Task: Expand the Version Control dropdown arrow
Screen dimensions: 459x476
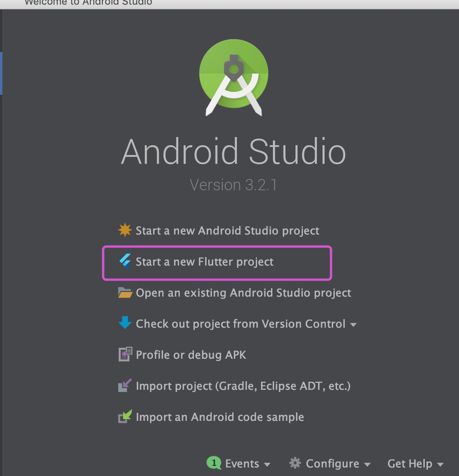Action: [x=353, y=325]
